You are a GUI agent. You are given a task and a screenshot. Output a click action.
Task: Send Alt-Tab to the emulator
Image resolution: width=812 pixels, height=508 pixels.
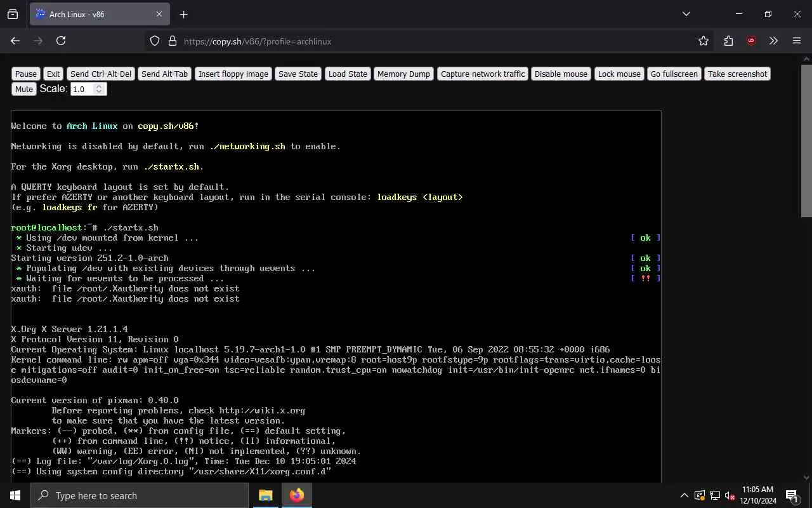[x=165, y=74]
